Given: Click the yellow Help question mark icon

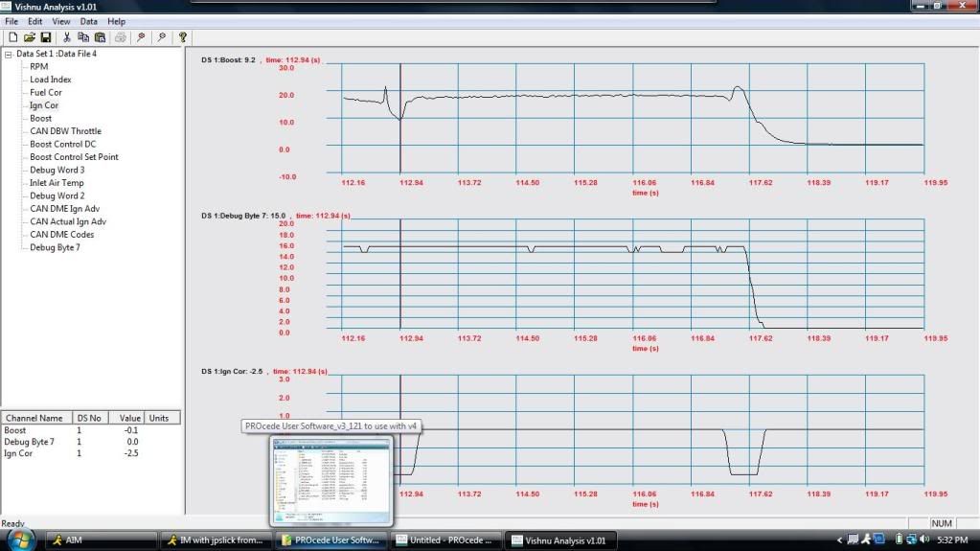Looking at the screenshot, I should pos(182,37).
